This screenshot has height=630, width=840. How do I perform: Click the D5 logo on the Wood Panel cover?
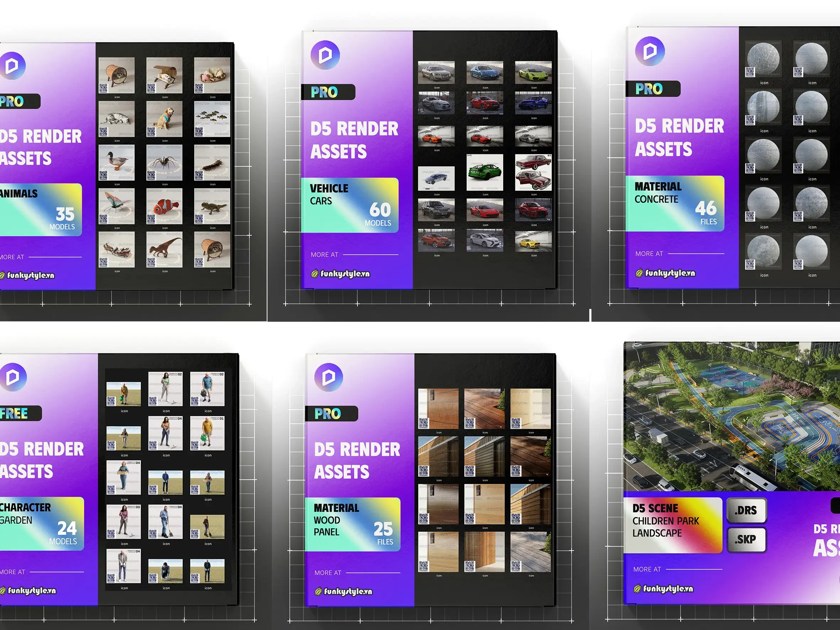329,377
